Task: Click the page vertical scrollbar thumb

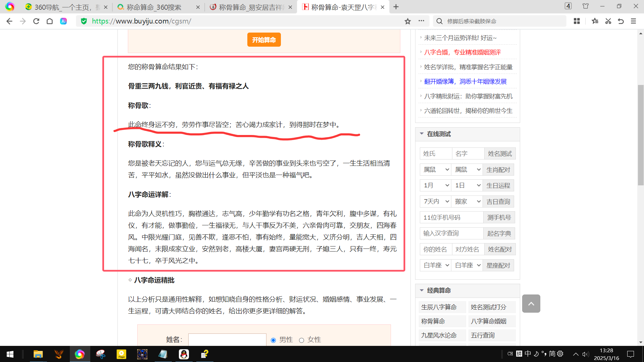Action: tap(641, 135)
